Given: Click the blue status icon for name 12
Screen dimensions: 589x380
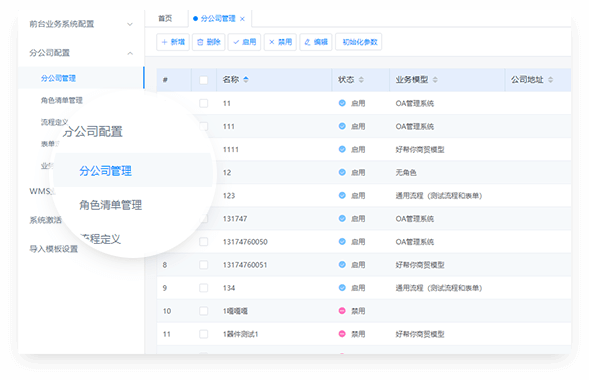Looking at the screenshot, I should click(342, 172).
